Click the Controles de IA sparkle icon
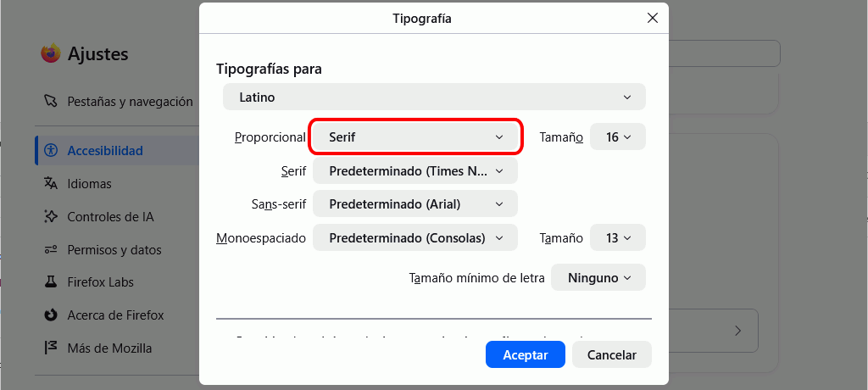The image size is (868, 390). pyautogui.click(x=50, y=216)
